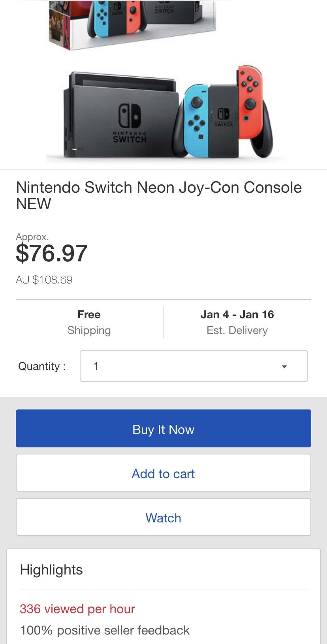Image resolution: width=327 pixels, height=644 pixels.
Task: Select the AU $108.69 original price
Action: [x=43, y=280]
